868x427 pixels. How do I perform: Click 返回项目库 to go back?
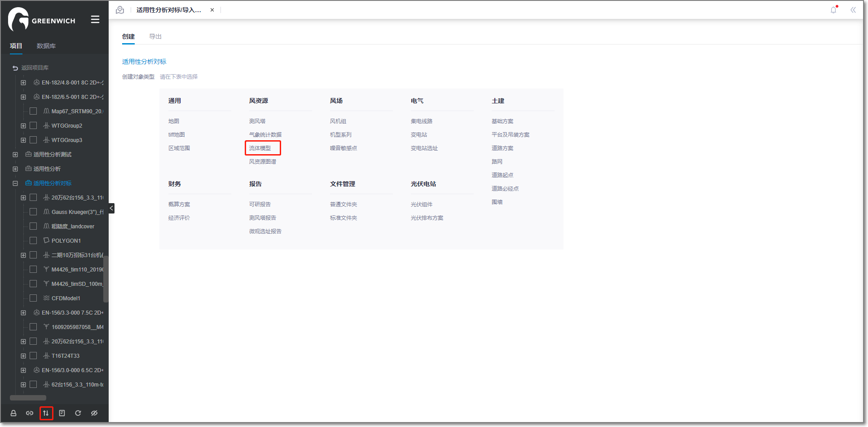(x=35, y=68)
